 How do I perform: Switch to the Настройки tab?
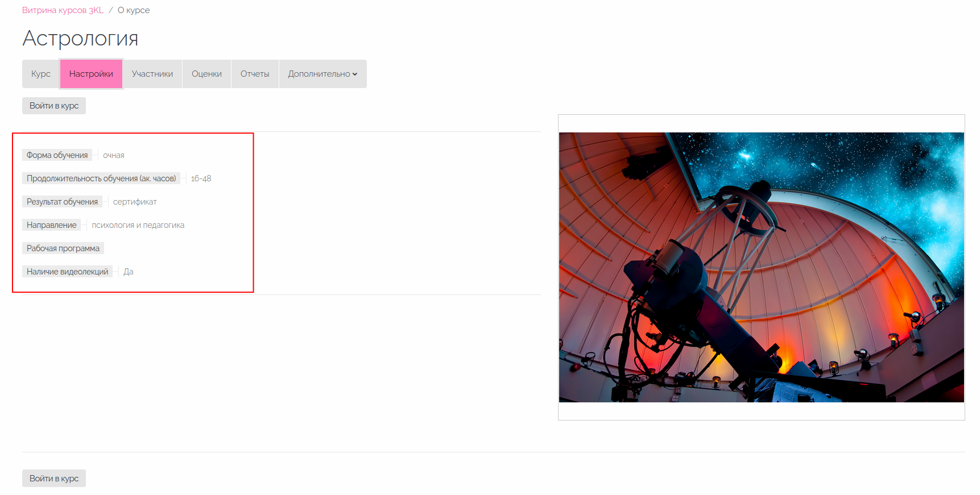(91, 74)
